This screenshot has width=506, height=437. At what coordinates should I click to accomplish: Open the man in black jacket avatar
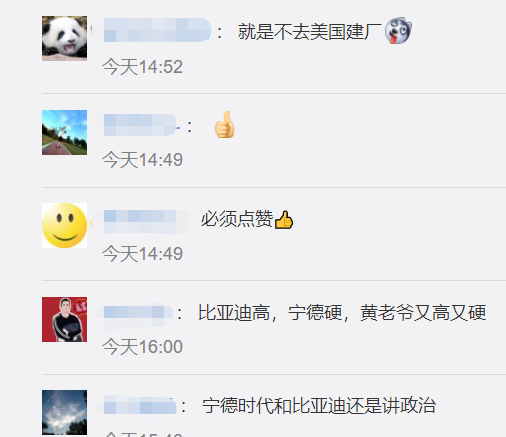pos(64,319)
